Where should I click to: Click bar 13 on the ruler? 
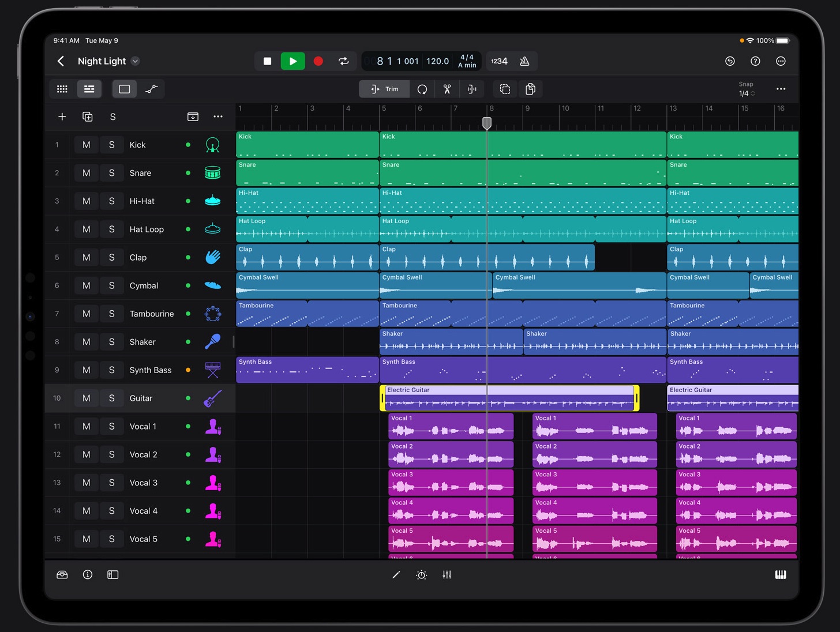click(x=673, y=108)
